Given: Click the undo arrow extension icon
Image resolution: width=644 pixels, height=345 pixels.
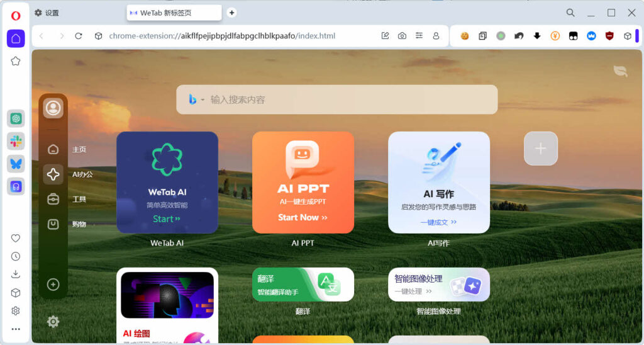Looking at the screenshot, I should click(519, 36).
